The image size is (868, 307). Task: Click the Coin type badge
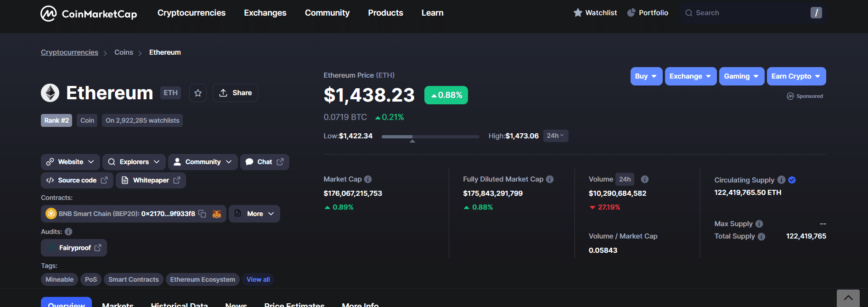(x=87, y=120)
